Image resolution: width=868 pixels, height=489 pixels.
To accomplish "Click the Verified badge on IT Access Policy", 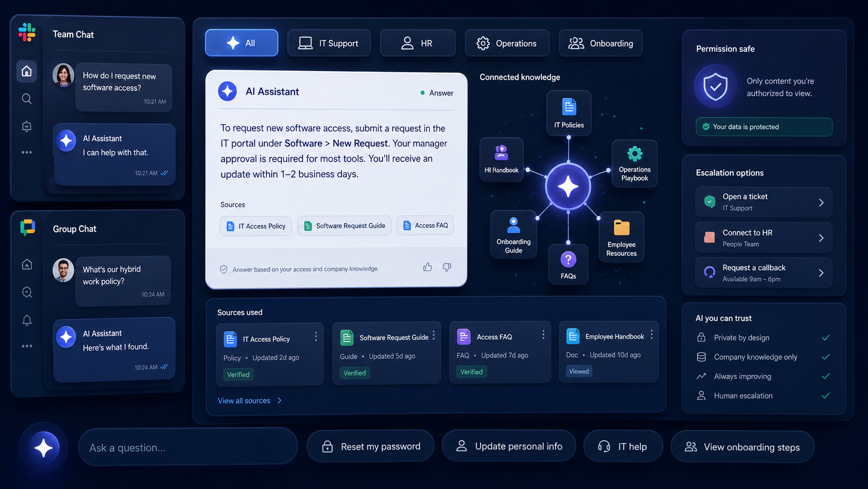I will [x=238, y=374].
